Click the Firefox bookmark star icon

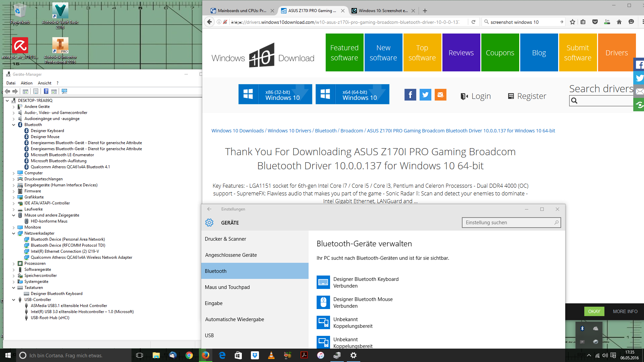coord(573,22)
